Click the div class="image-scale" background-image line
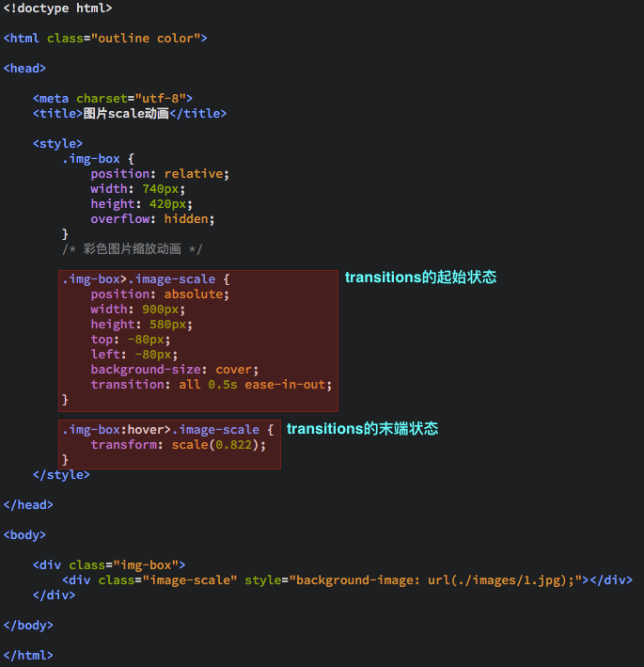The height and width of the screenshot is (667, 644). coord(347,580)
